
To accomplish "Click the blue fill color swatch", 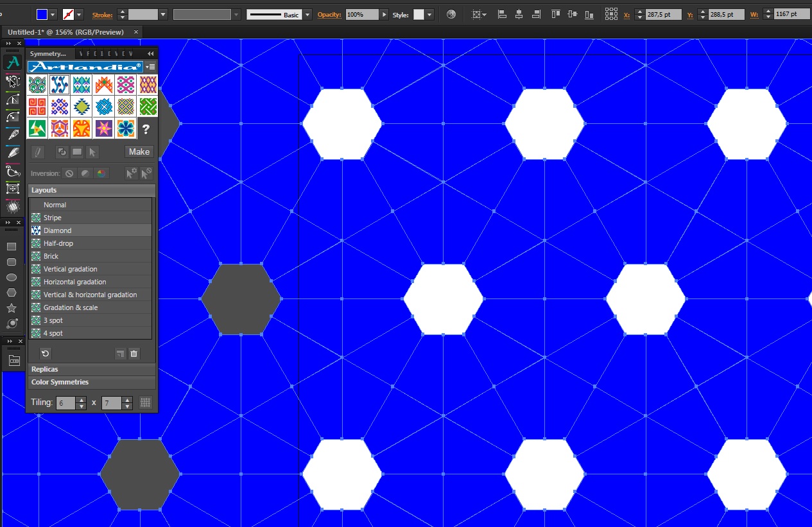I will (42, 14).
